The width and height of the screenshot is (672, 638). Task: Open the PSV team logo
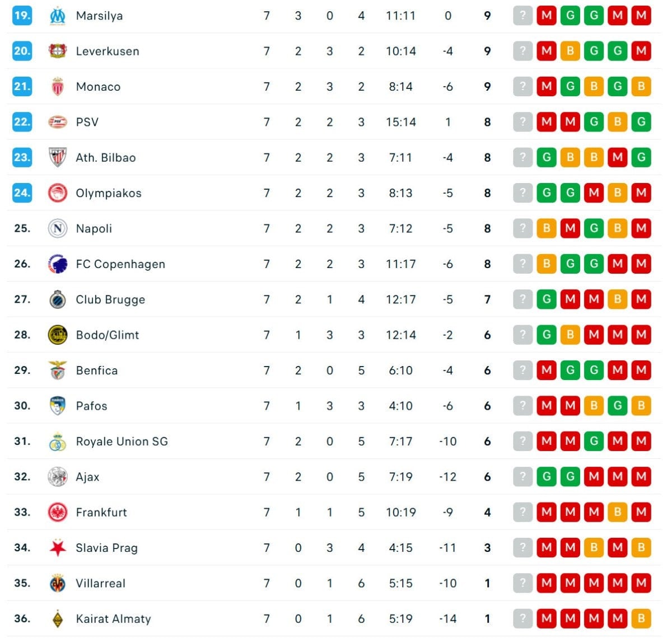click(58, 122)
